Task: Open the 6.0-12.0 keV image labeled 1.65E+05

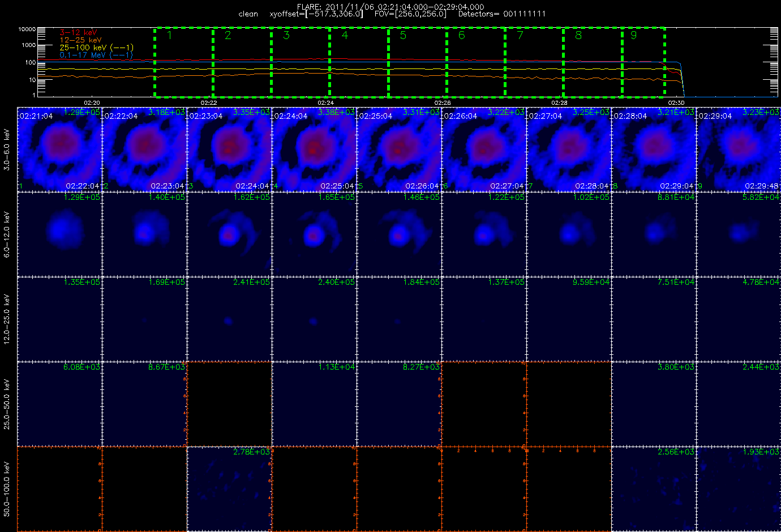Action: coord(314,234)
